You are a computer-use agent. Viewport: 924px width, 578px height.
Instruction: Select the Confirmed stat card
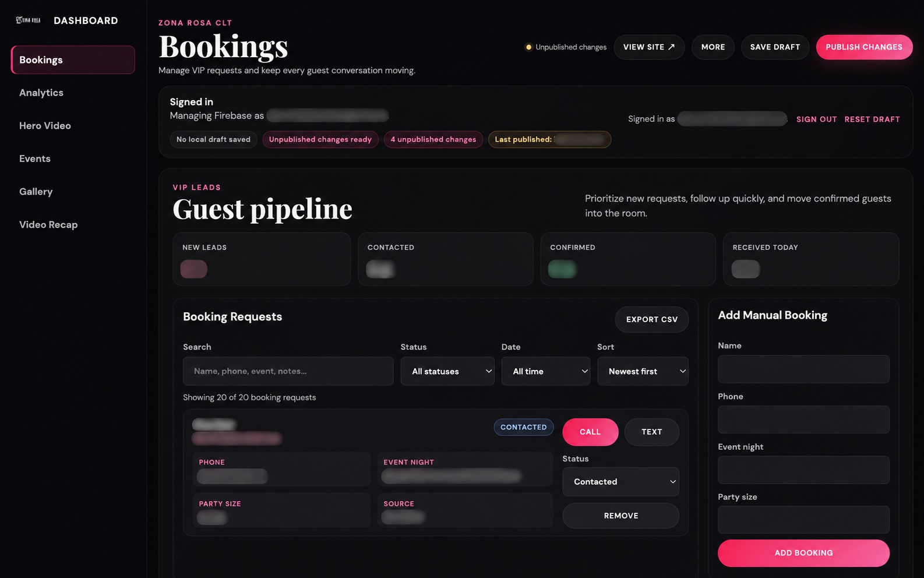pyautogui.click(x=628, y=259)
